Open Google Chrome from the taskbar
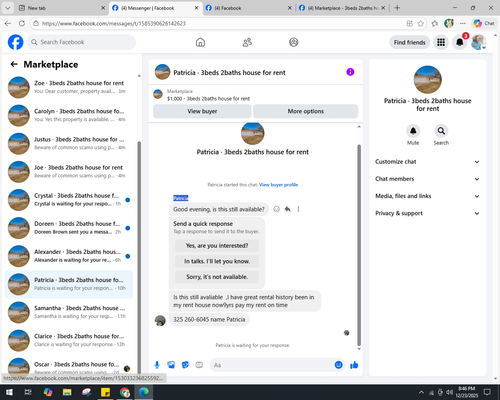500x400 pixels. pos(125,392)
